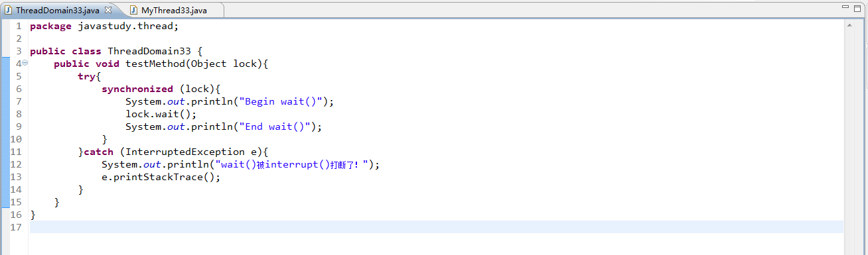Click the string "wait()被interrupt()打断了!"
The image size is (868, 255).
pyautogui.click(x=292, y=164)
